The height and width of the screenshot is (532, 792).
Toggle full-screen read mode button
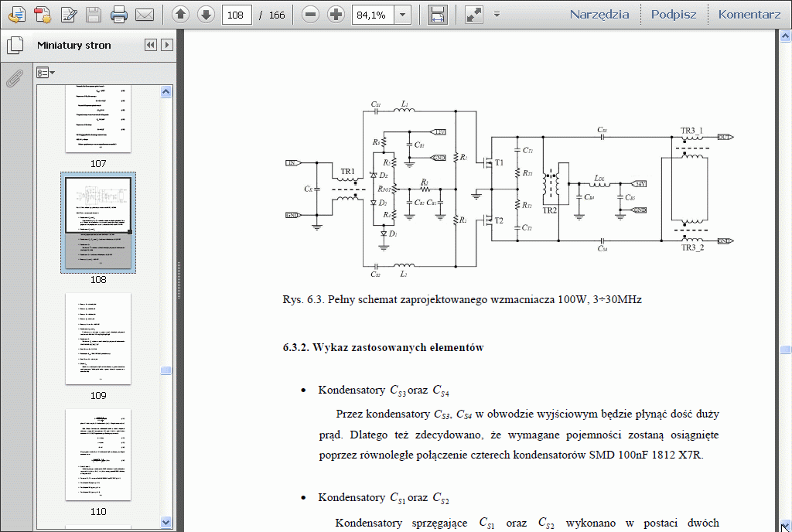[x=473, y=14]
